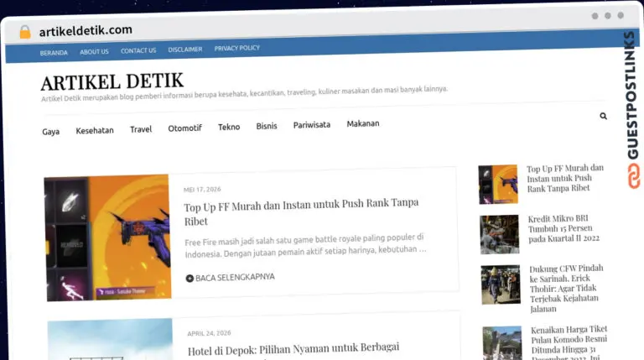The image size is (644, 360).
Task: Open the Top Up FF Murah article thumbnail
Action: click(107, 238)
